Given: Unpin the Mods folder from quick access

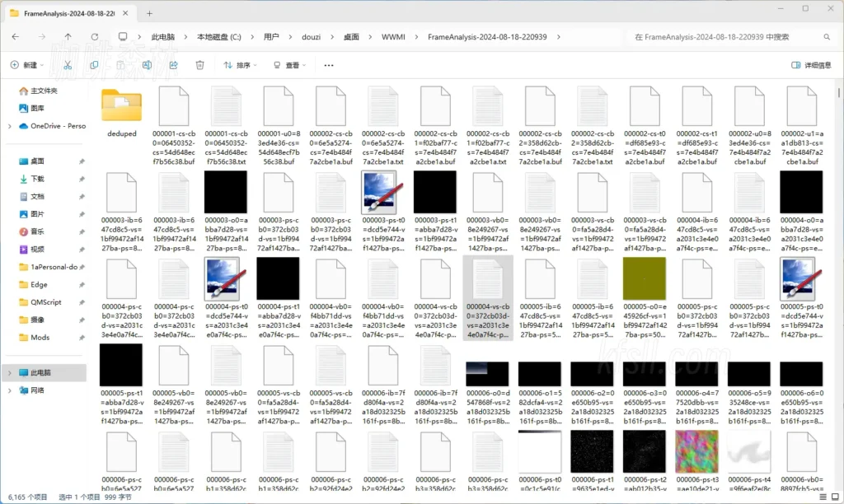Looking at the screenshot, I should coord(81,338).
